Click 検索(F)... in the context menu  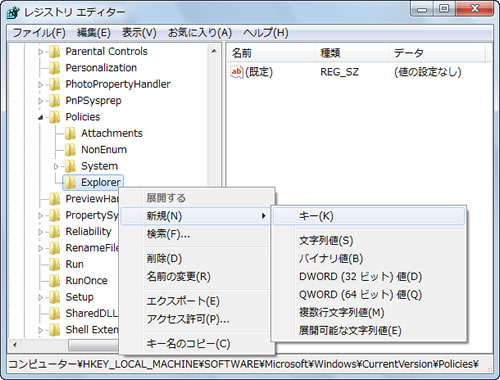(x=195, y=234)
